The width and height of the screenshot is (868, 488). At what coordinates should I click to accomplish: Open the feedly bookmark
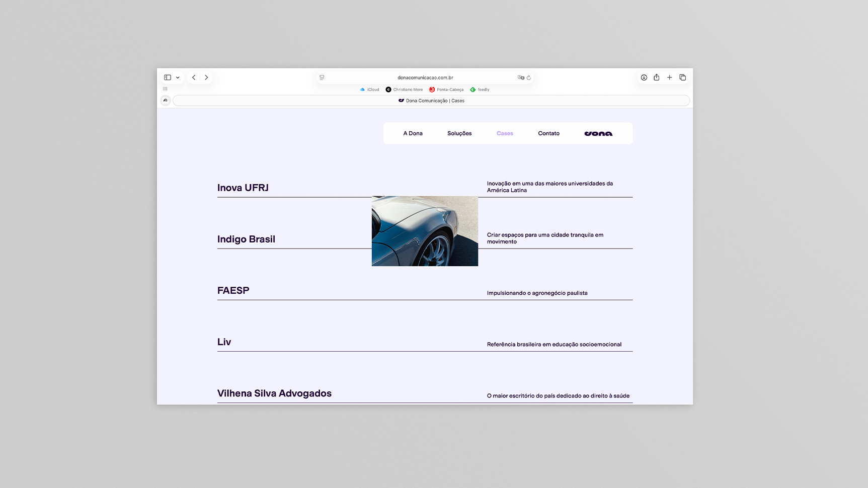[480, 90]
